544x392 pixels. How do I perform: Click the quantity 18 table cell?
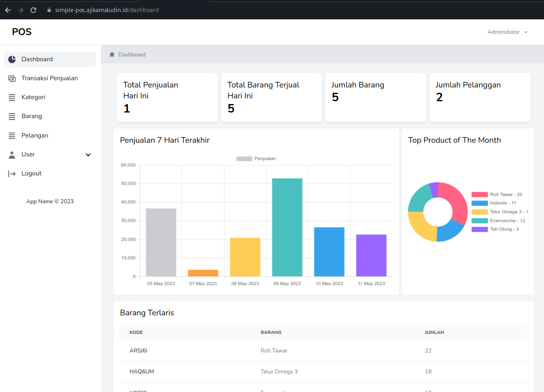click(x=428, y=371)
